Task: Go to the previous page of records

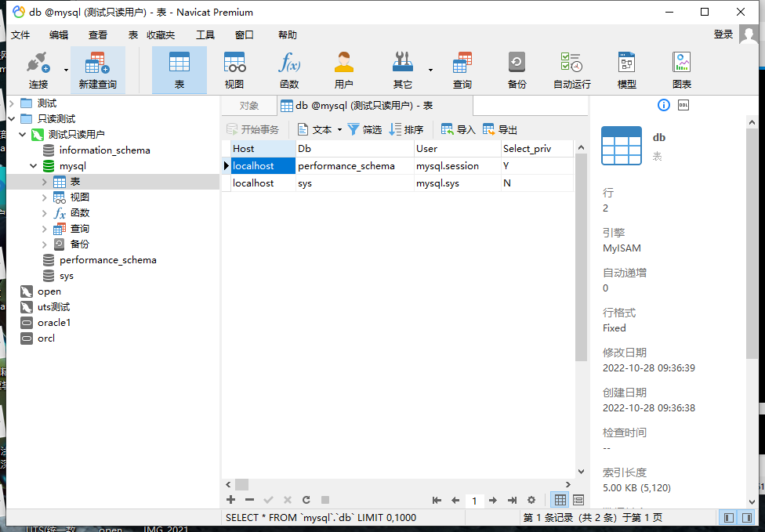Action: click(x=455, y=501)
